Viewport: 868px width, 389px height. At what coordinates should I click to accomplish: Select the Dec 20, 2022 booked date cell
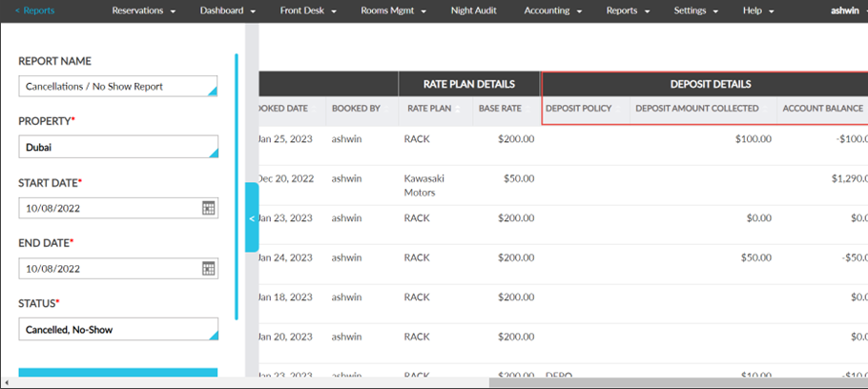pyautogui.click(x=286, y=178)
